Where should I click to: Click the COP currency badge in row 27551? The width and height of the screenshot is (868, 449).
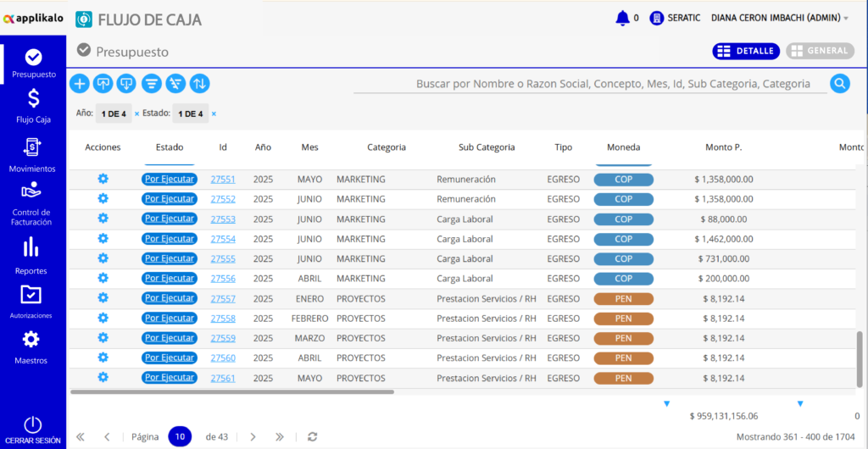pyautogui.click(x=623, y=179)
